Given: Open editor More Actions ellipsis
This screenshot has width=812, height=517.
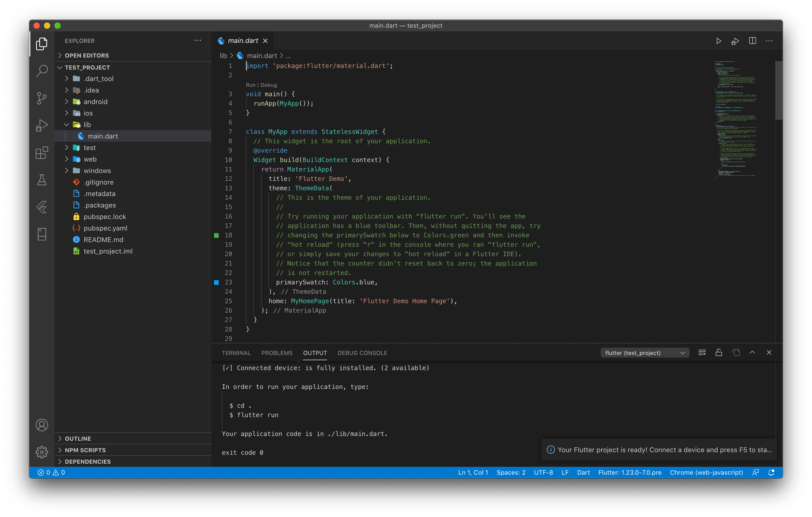Looking at the screenshot, I should pyautogui.click(x=769, y=41).
